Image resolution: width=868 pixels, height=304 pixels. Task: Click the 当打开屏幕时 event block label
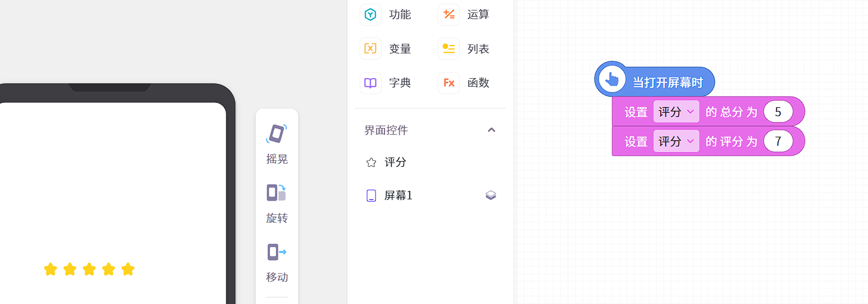(668, 82)
